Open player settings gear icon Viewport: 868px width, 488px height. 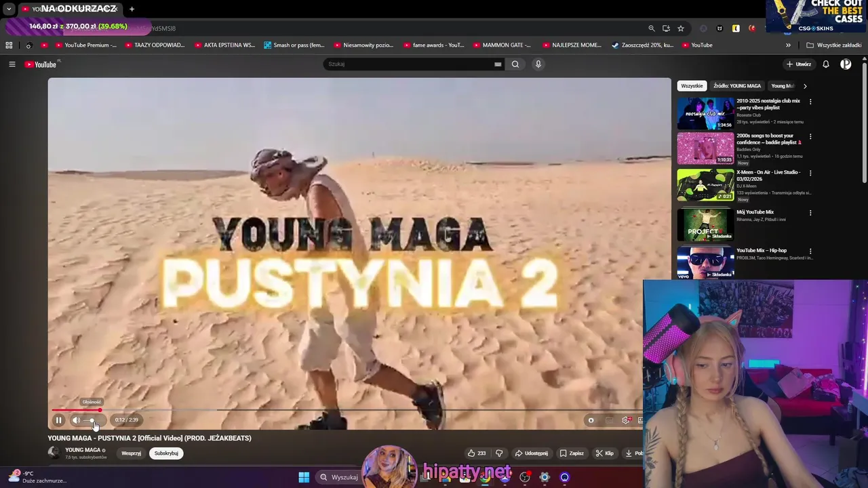point(626,420)
